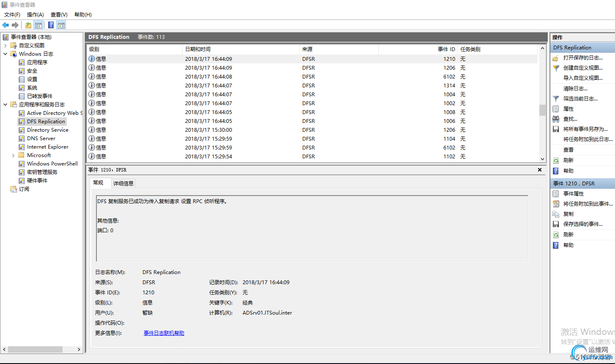Click 将任务附加到此事件 icon
Image resolution: width=615 pixels, height=364 pixels.
556,204
